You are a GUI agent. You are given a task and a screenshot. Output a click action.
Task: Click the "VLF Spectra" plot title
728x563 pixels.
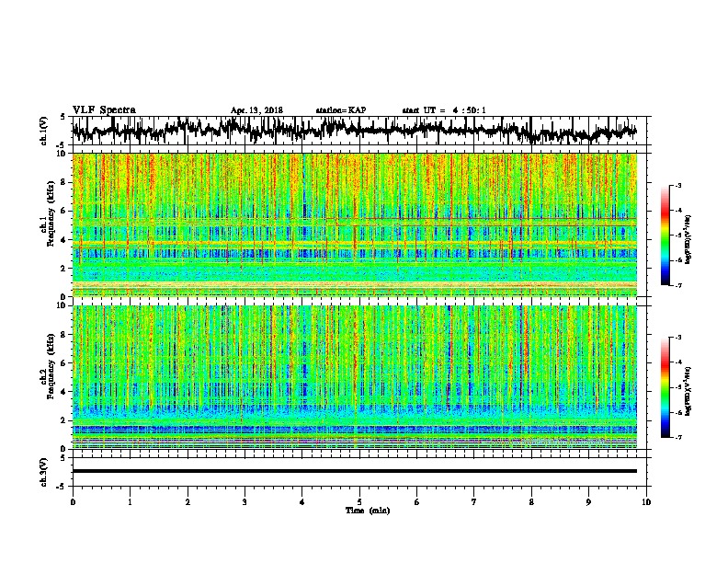[104, 110]
